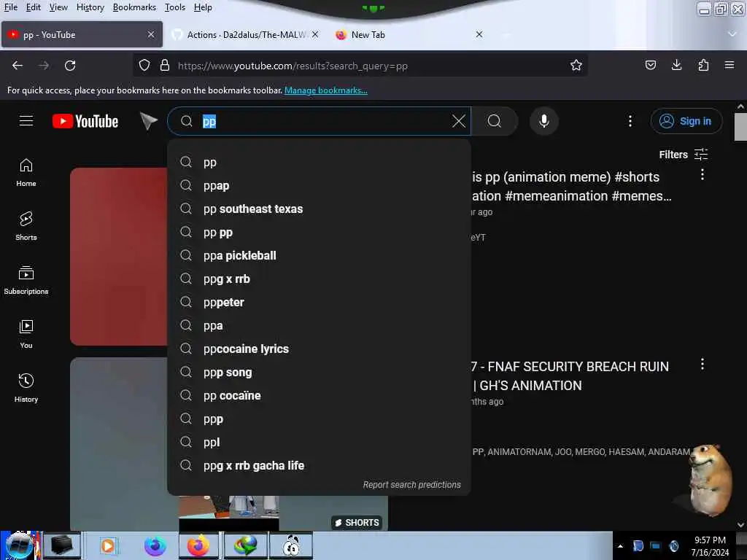Viewport: 747px width, 560px height.
Task: Select suggestion ppcocaine lyrics
Action: click(320, 349)
